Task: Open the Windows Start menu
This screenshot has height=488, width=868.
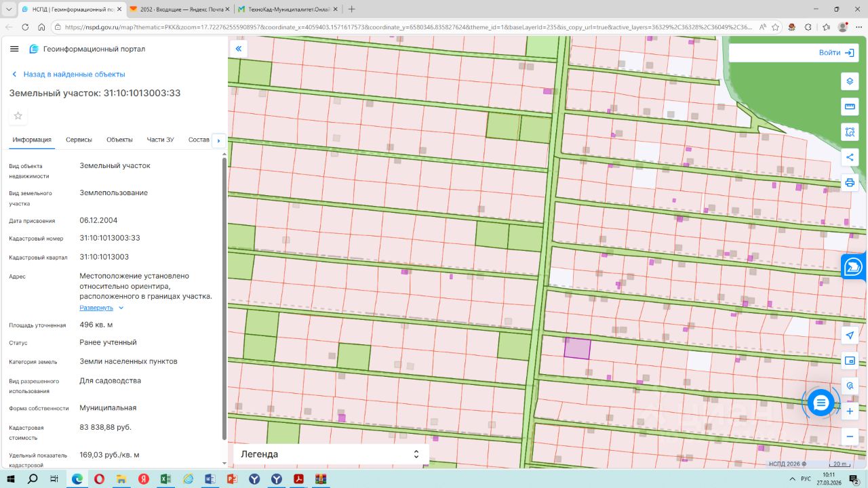Action: [x=11, y=479]
